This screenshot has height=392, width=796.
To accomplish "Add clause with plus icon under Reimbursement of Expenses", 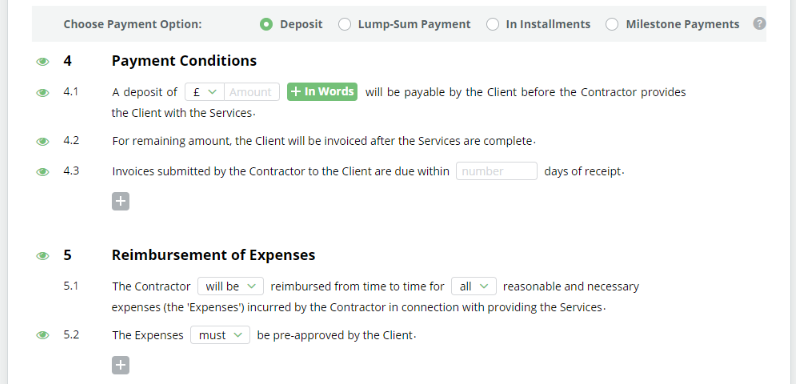I will tap(120, 365).
